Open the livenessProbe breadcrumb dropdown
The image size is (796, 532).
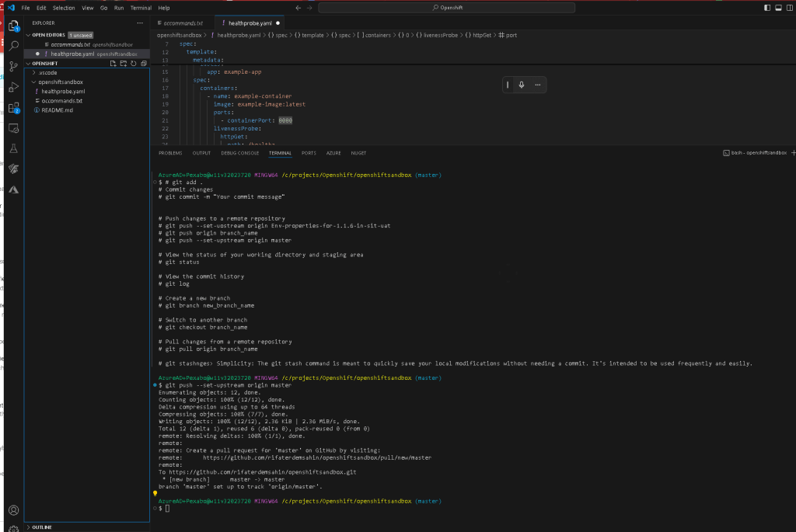click(437, 35)
